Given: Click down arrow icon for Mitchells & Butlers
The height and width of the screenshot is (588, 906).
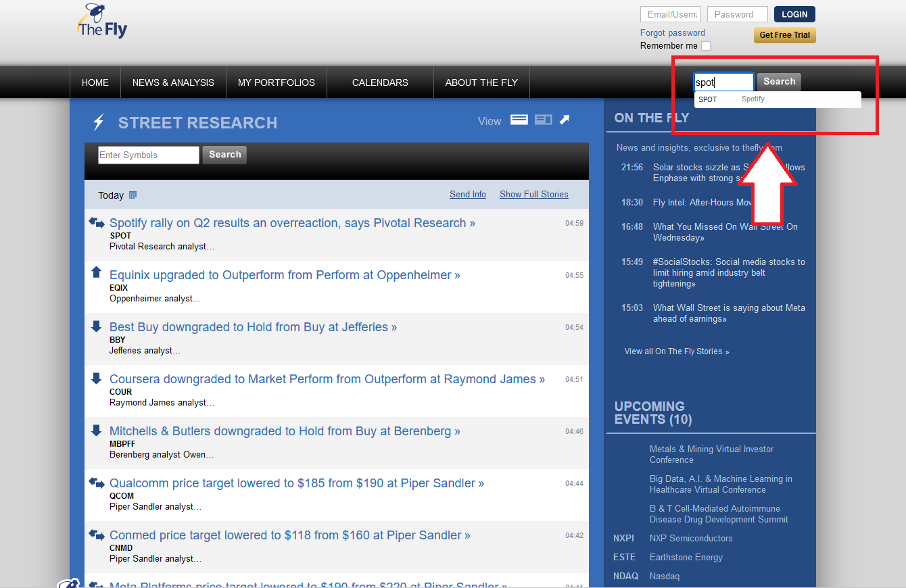Looking at the screenshot, I should (x=96, y=431).
